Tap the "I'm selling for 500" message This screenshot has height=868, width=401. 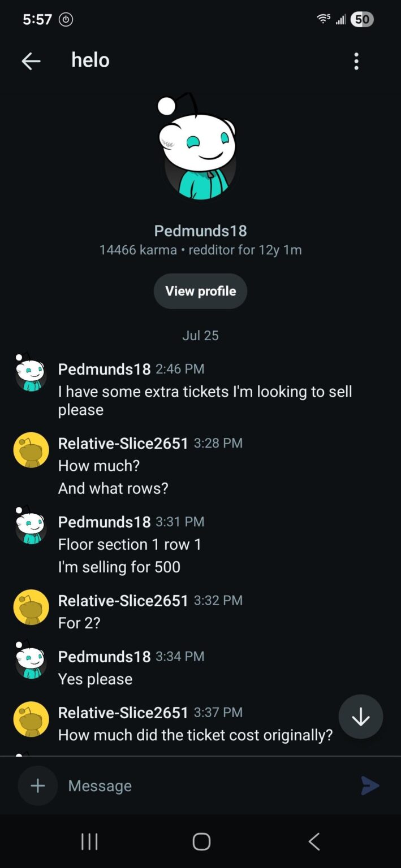coord(119,567)
